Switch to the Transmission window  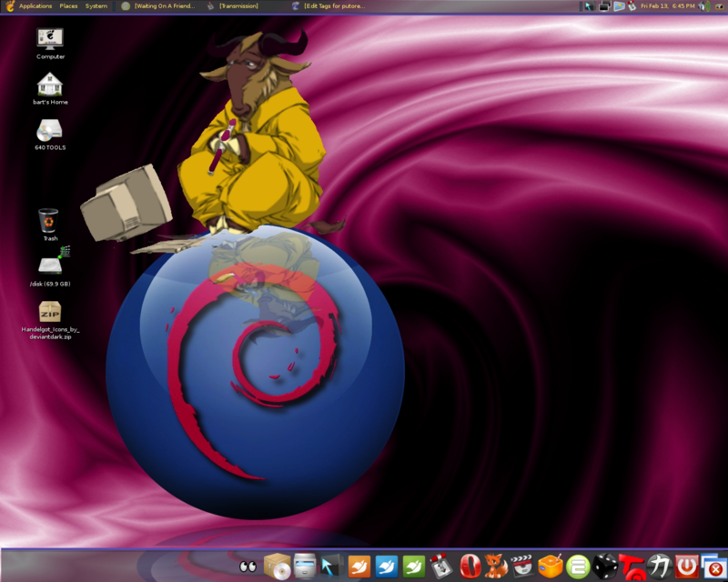(238, 5)
